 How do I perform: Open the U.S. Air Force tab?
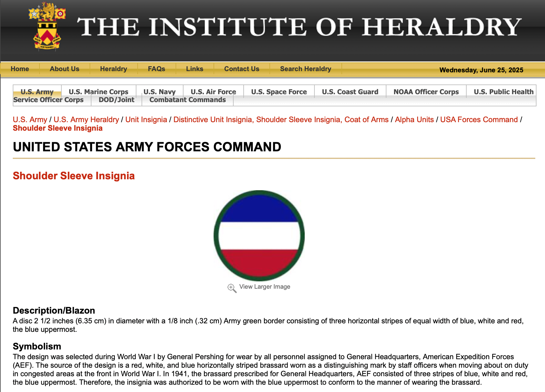pos(213,91)
